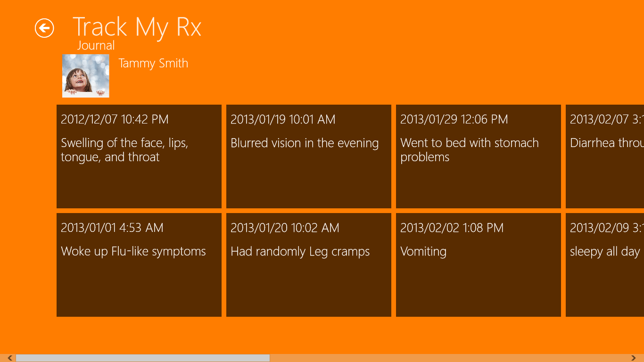
Task: Open the Flu-like symptoms entry
Action: coord(139,265)
